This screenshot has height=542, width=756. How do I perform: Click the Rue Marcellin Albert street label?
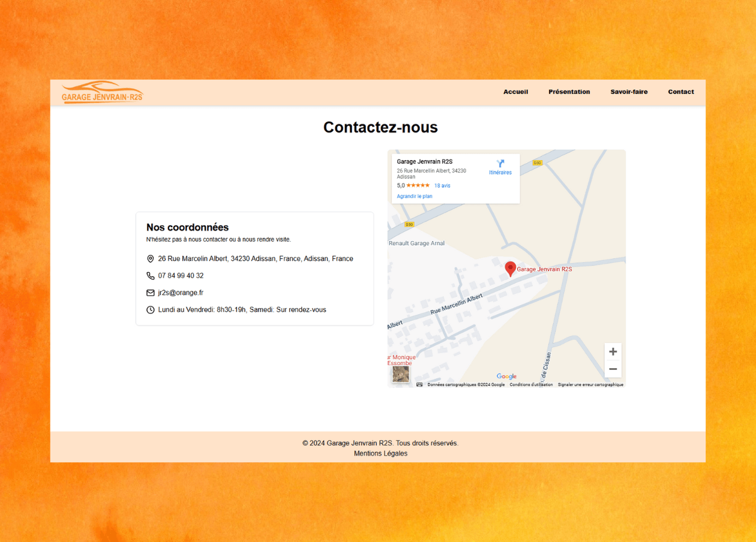[457, 305]
